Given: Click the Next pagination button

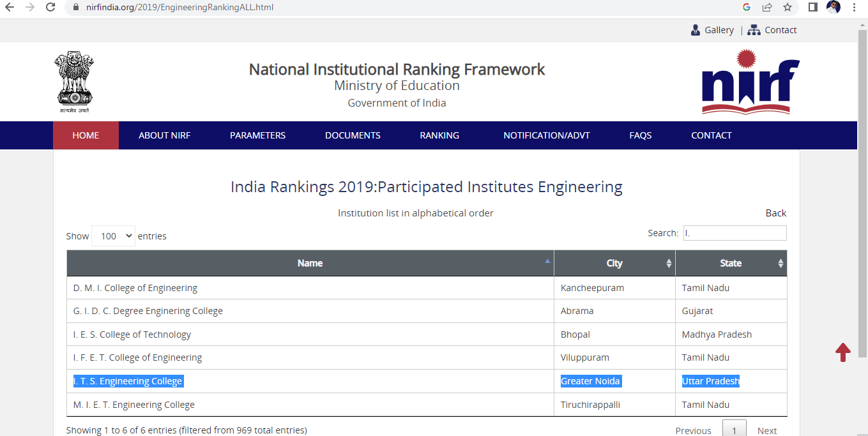Looking at the screenshot, I should (767, 430).
